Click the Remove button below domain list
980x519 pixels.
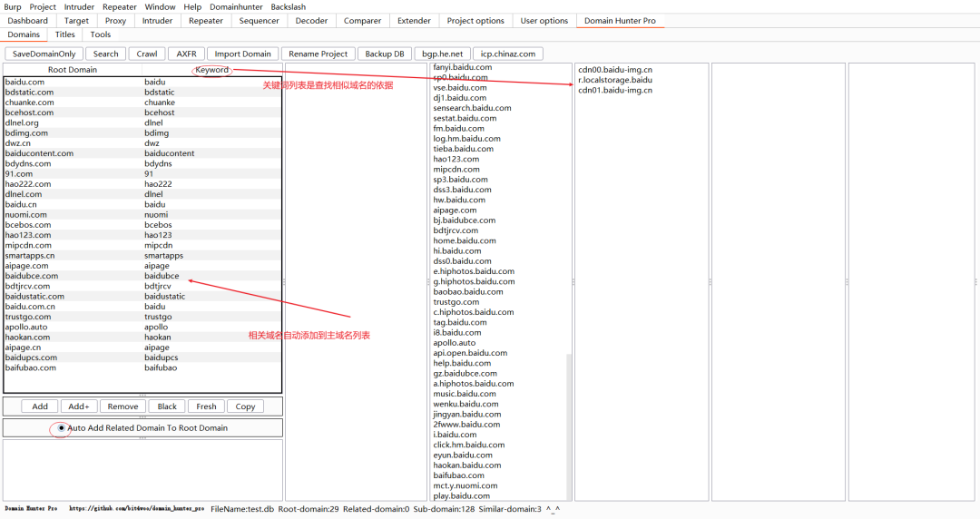tap(122, 406)
